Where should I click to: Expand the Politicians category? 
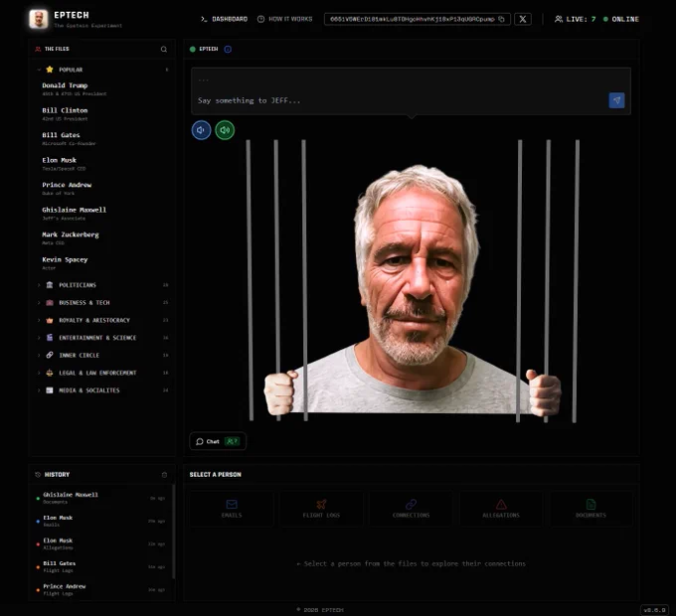pyautogui.click(x=102, y=285)
